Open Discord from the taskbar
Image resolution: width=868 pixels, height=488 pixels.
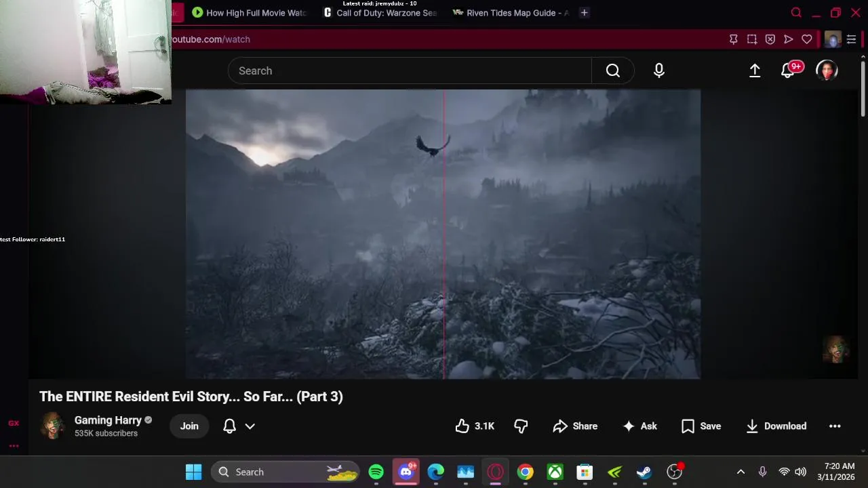coord(406,472)
